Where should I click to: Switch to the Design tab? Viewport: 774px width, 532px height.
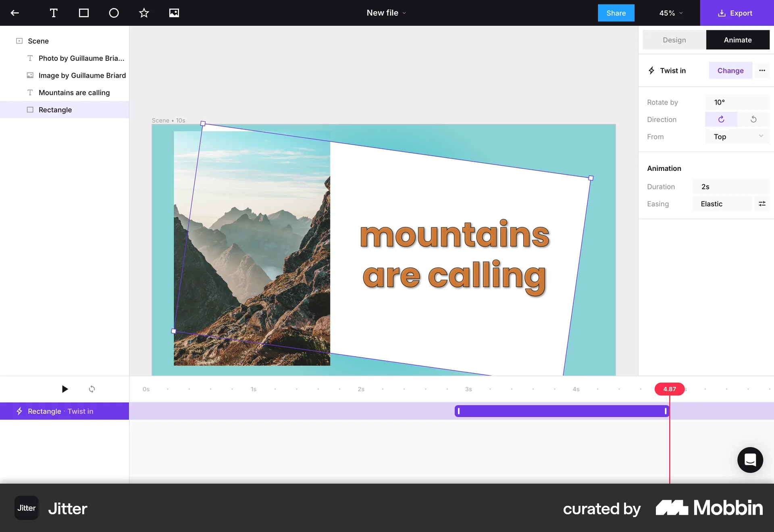tap(674, 40)
